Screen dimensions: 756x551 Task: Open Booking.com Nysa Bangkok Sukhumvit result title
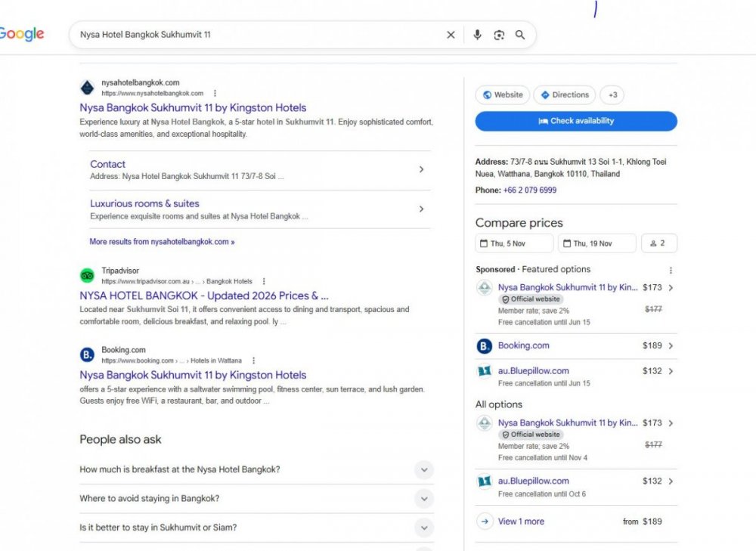point(193,375)
